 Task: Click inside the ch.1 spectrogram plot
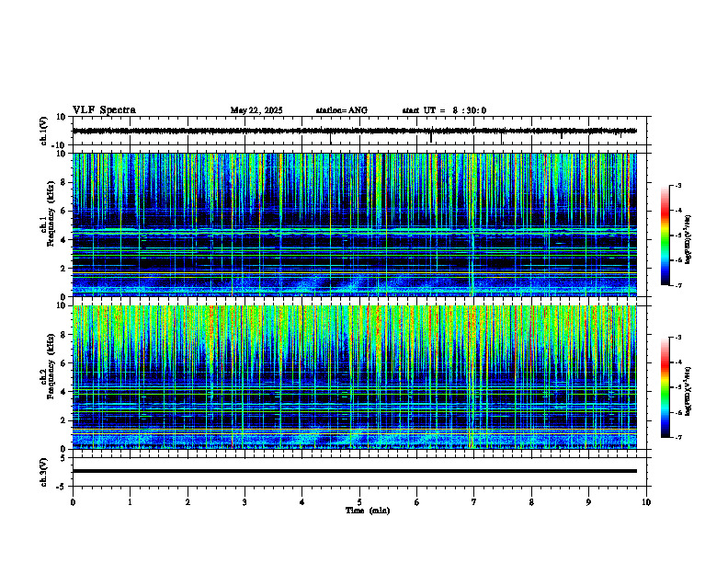pos(354,224)
